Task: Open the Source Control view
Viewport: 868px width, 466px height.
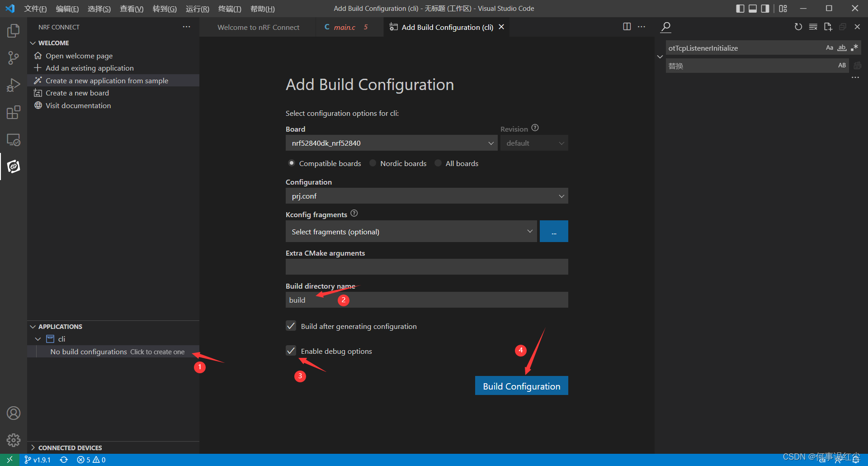Action: click(14, 58)
